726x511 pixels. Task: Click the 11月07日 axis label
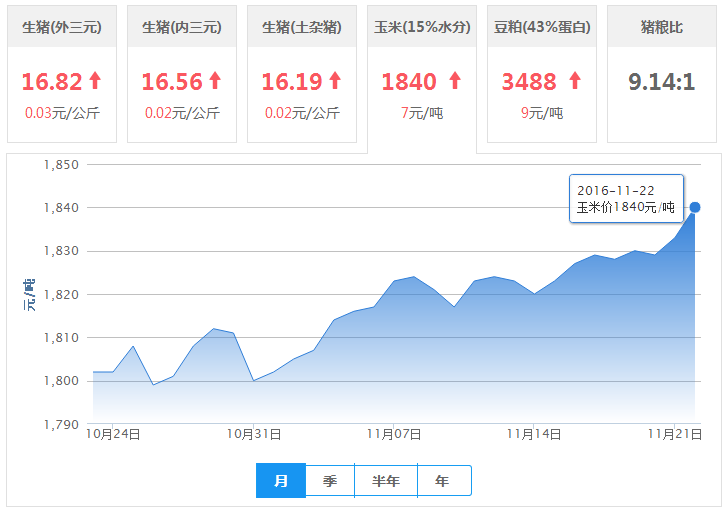point(394,434)
